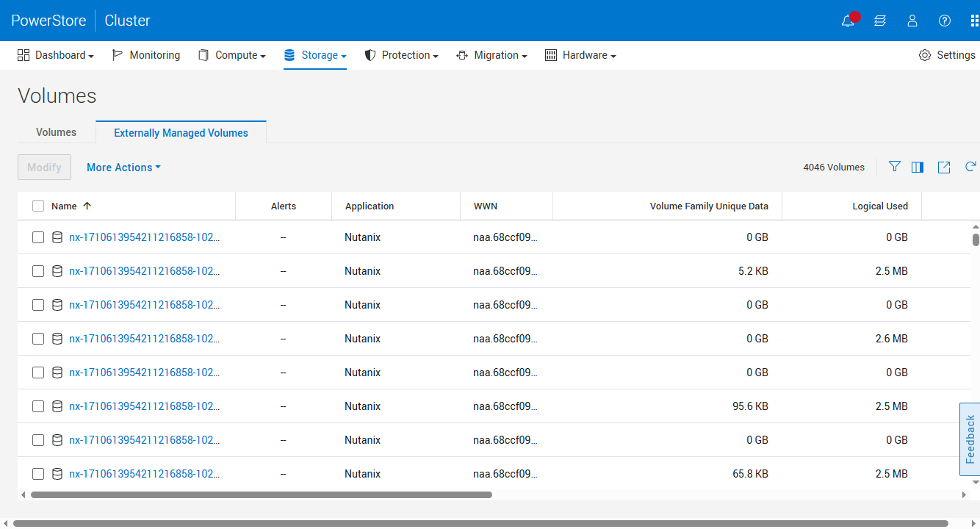Click the export table icon

[x=944, y=168]
